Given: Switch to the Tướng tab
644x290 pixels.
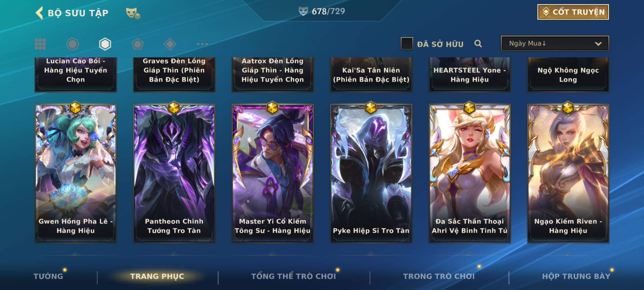Looking at the screenshot, I should 48,276.
